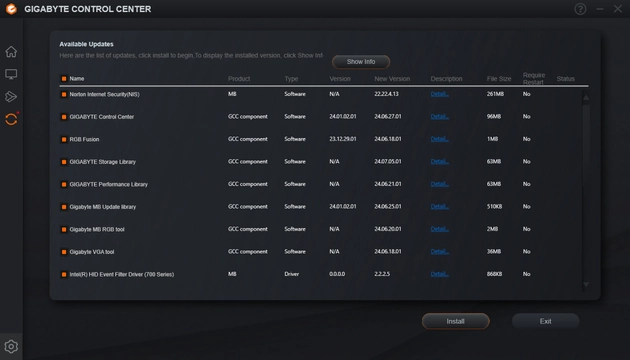Viewport: 630px width, 360px height.
Task: Click the Type column header
Action: (x=291, y=79)
